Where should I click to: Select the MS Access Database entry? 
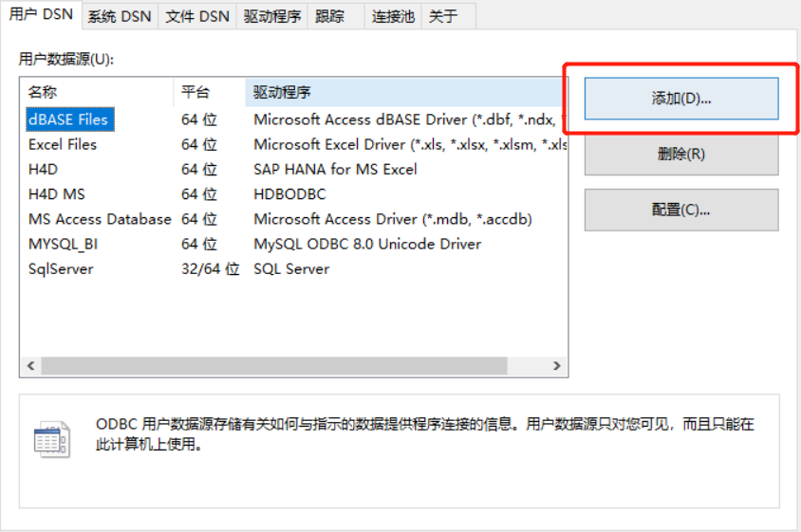tap(100, 220)
